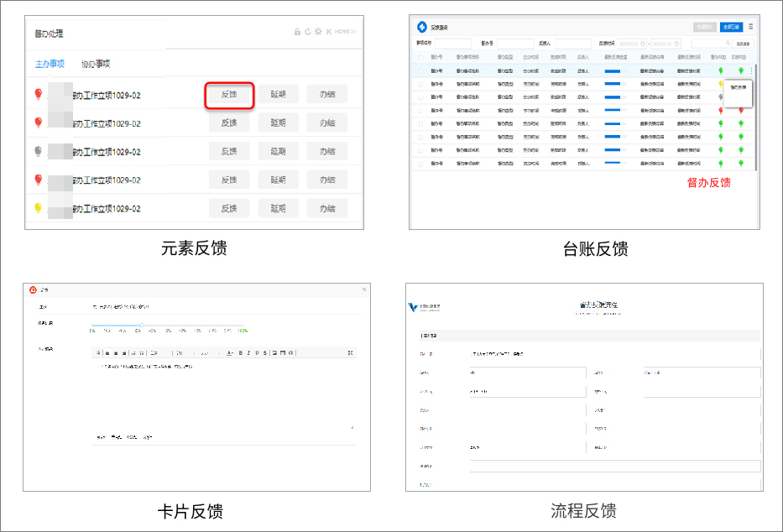
Task: Click the magnifier search icon
Action: coord(728,44)
